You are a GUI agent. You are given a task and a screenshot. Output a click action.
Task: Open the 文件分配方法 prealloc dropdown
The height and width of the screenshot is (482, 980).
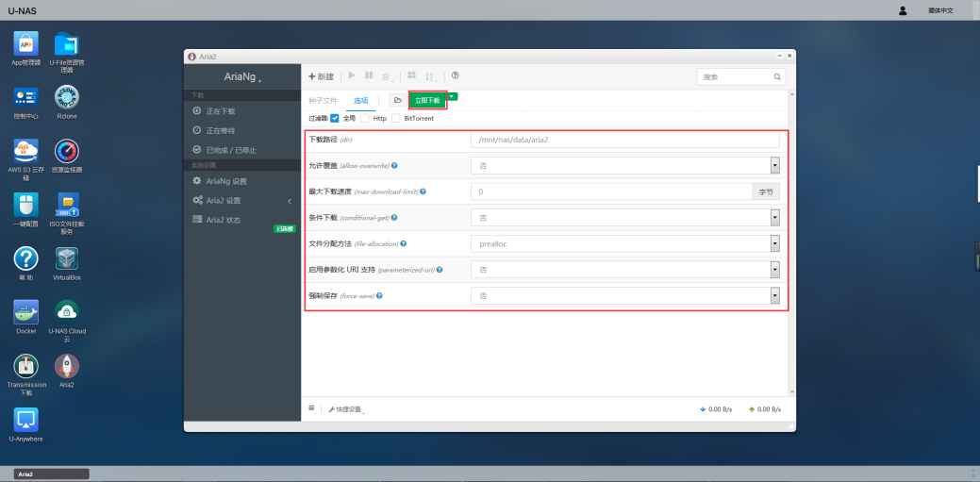(x=625, y=243)
